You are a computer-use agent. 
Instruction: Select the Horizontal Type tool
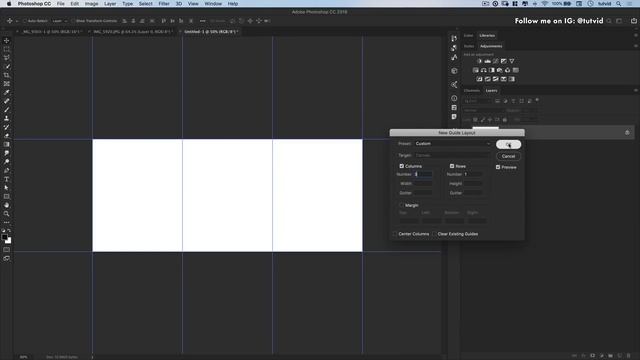[7, 179]
